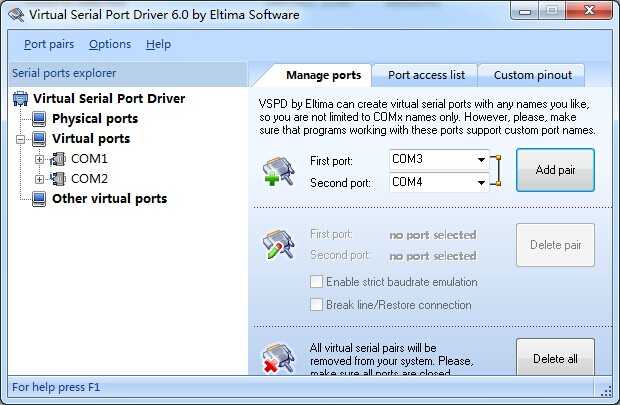Enable strict baudrate emulation checkbox
620x405 pixels.
tap(316, 282)
